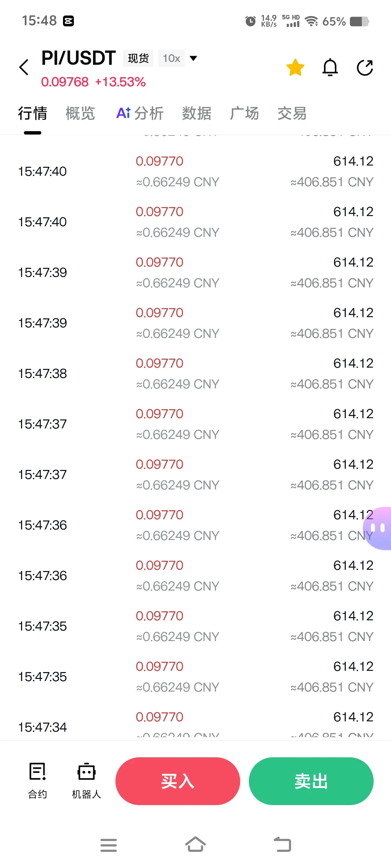Image resolution: width=391 pixels, height=868 pixels.
Task: Tap the Android home navigation icon
Action: tap(195, 844)
